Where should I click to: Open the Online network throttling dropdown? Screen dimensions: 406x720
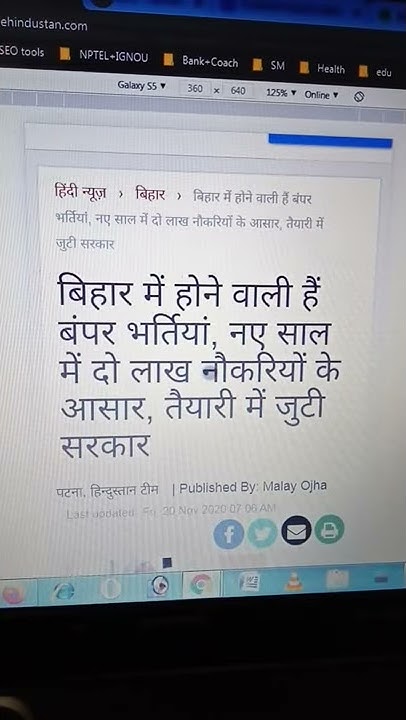[x=321, y=95]
